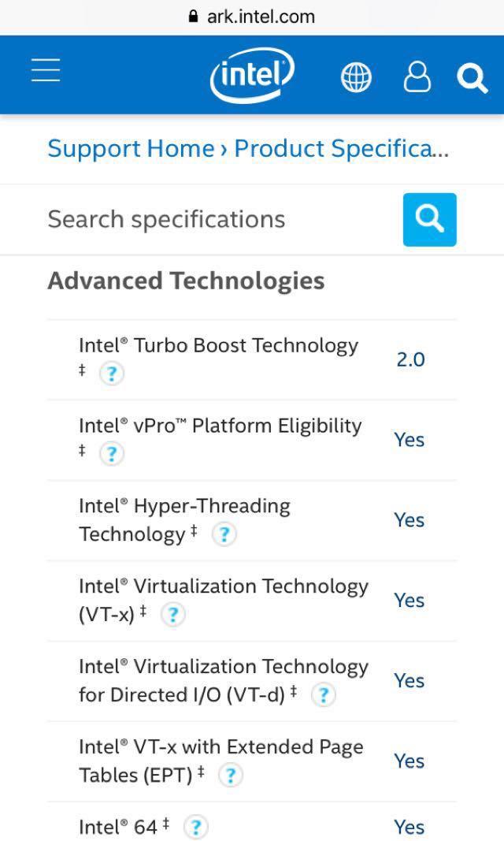Show help for Directed I/O (VT-d)
This screenshot has height=841, width=504.
(324, 695)
